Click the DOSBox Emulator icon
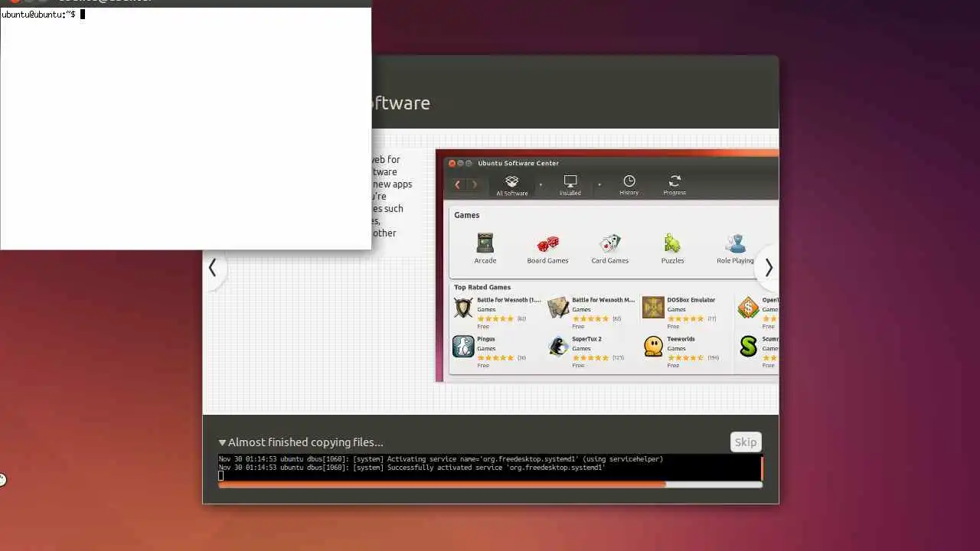Screen dimensions: 980x551 coord(653,308)
